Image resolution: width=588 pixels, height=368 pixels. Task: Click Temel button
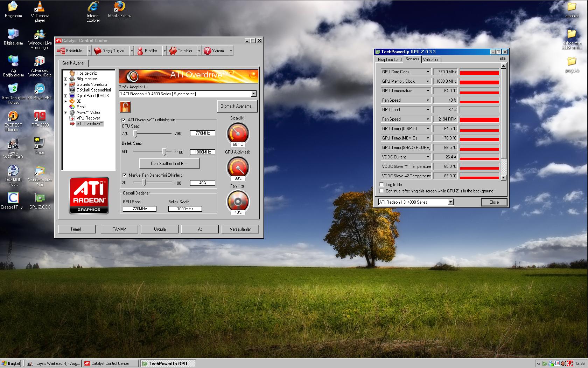click(77, 229)
